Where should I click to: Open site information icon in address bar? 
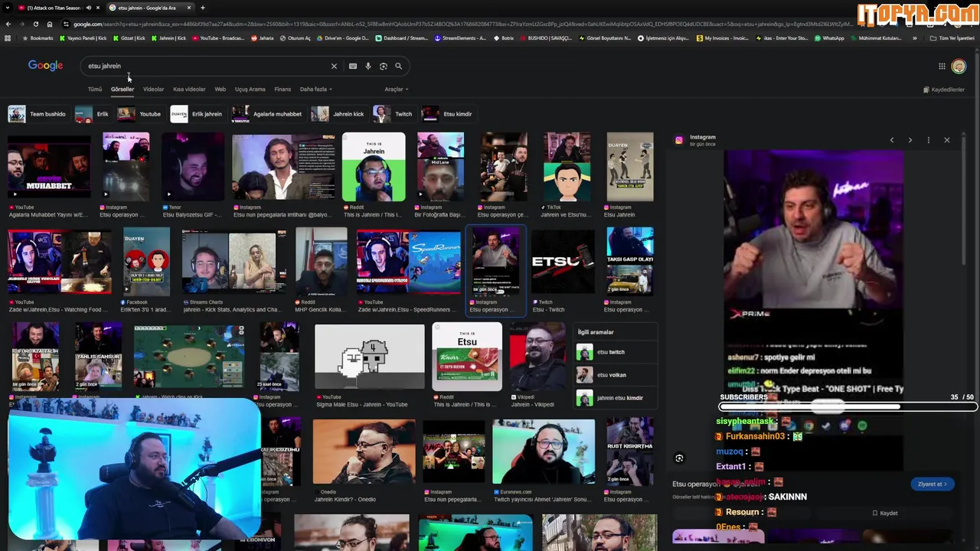coord(66,24)
